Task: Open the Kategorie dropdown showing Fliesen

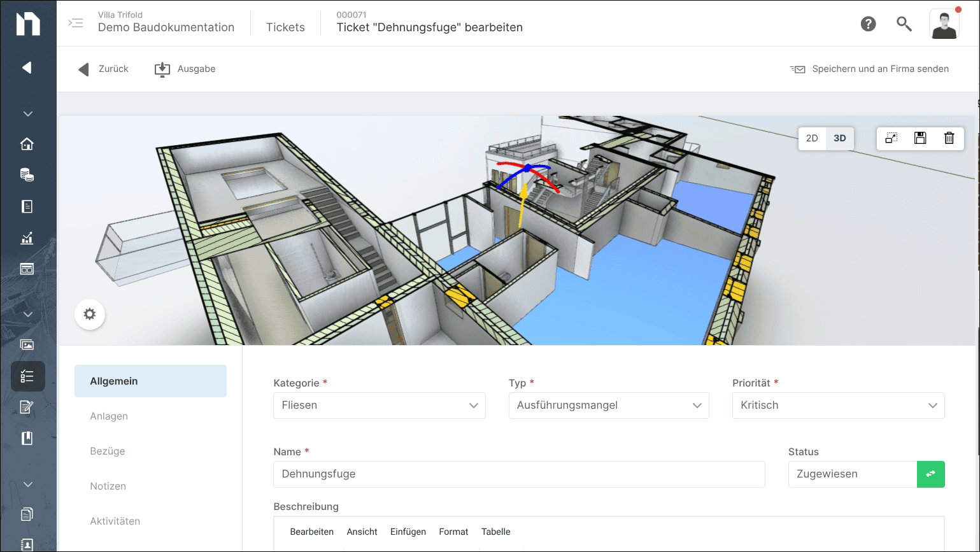Action: (x=379, y=405)
